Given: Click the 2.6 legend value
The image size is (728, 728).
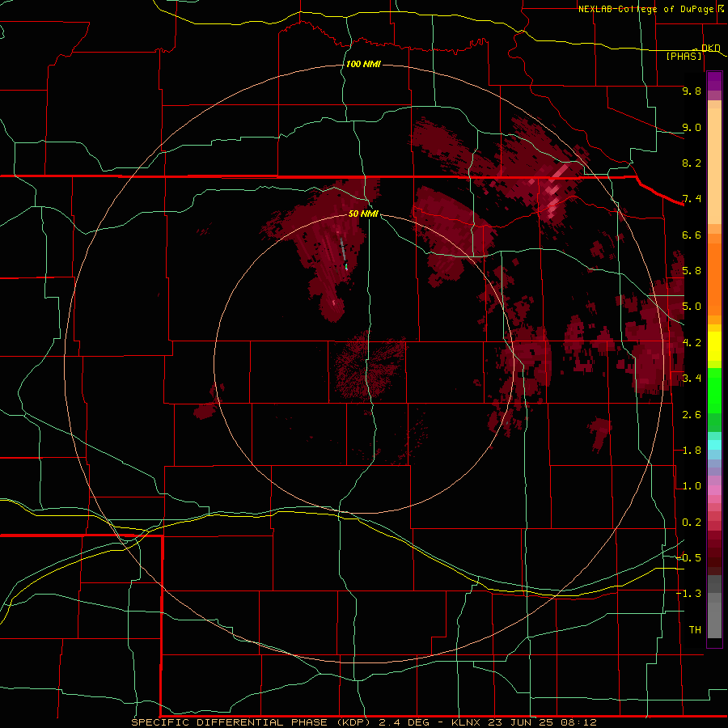Looking at the screenshot, I should click(692, 415).
